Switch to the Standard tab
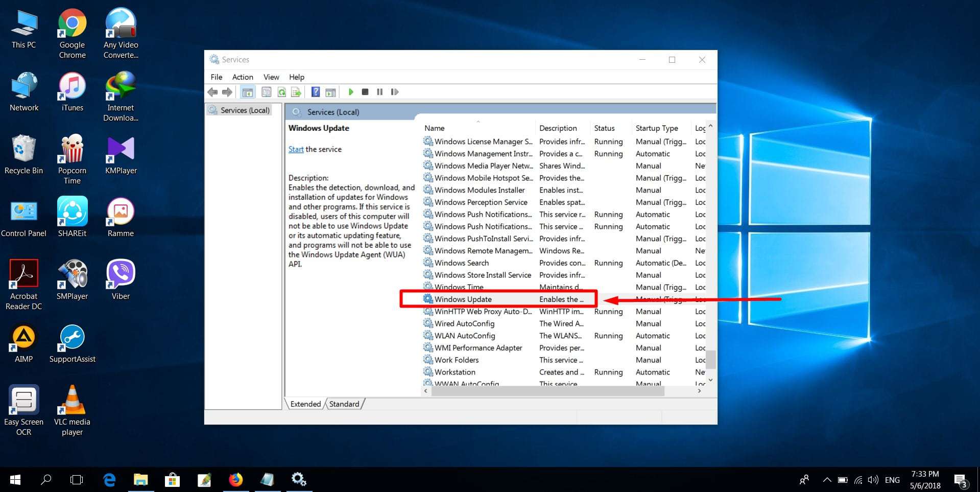This screenshot has width=980, height=492. pos(344,404)
